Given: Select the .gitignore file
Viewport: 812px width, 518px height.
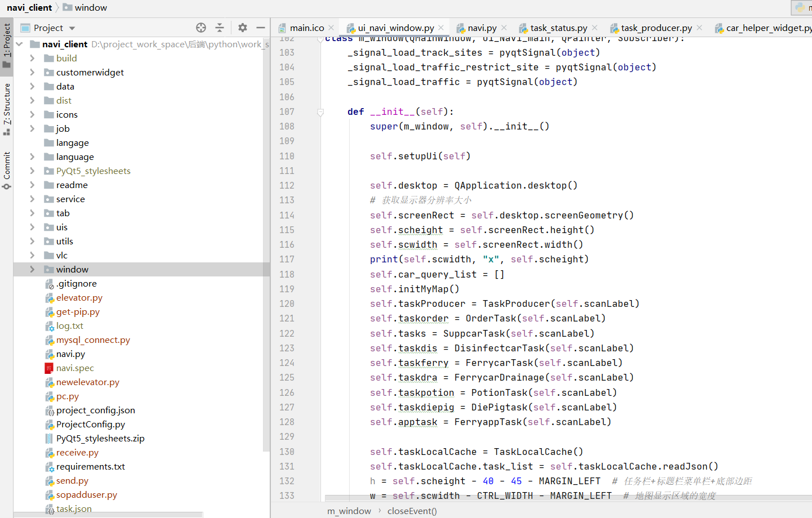Looking at the screenshot, I should [76, 283].
